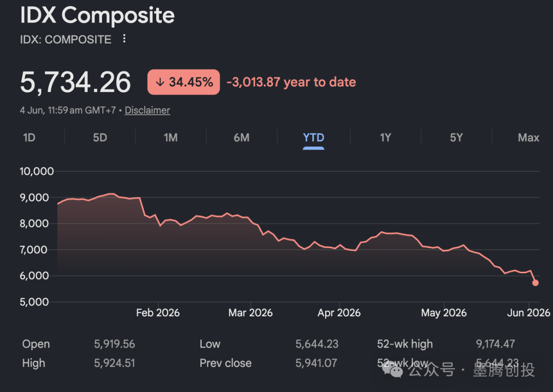
Task: Show the Max range chart
Action: (x=528, y=138)
